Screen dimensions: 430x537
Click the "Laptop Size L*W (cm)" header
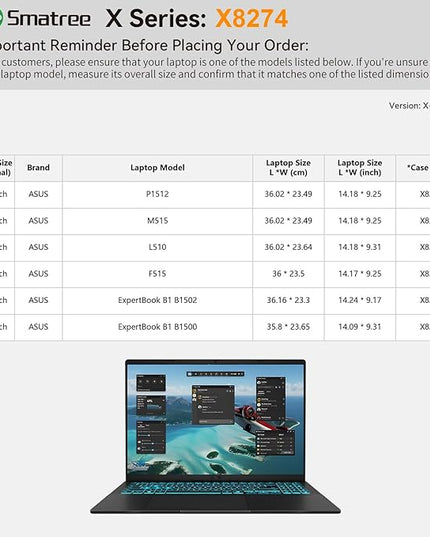click(288, 167)
